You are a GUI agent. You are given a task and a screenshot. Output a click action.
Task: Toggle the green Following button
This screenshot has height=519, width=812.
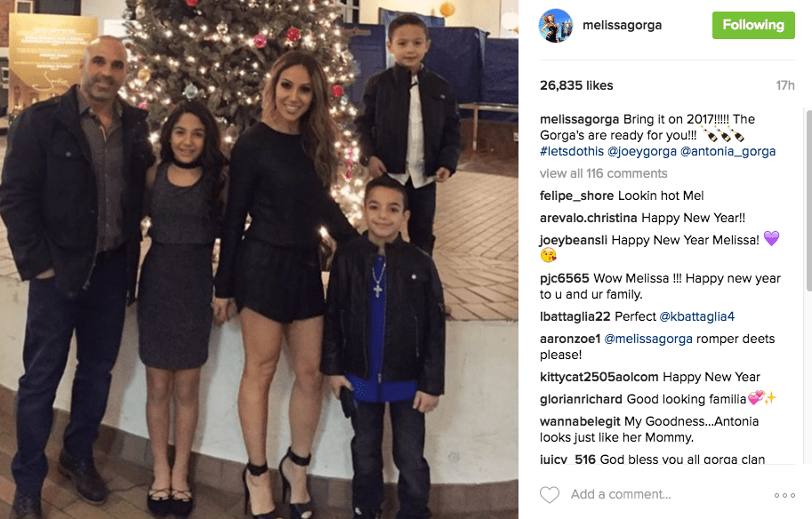pyautogui.click(x=753, y=25)
